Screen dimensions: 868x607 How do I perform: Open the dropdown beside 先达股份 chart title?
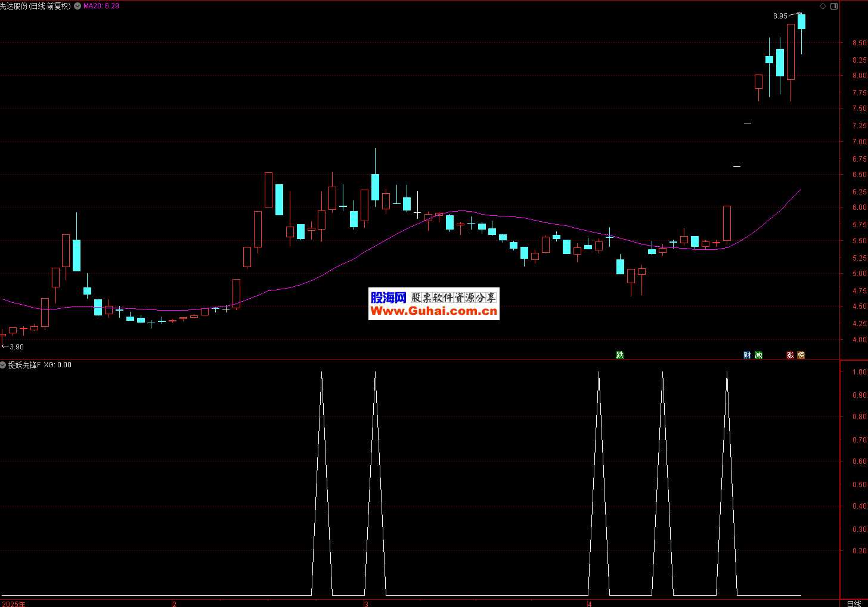pyautogui.click(x=77, y=6)
